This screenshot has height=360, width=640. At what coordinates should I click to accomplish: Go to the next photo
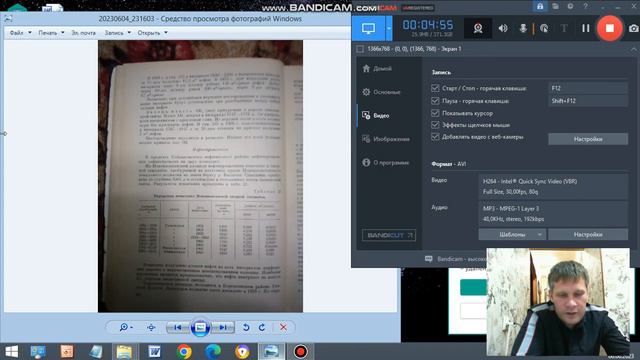click(x=223, y=327)
